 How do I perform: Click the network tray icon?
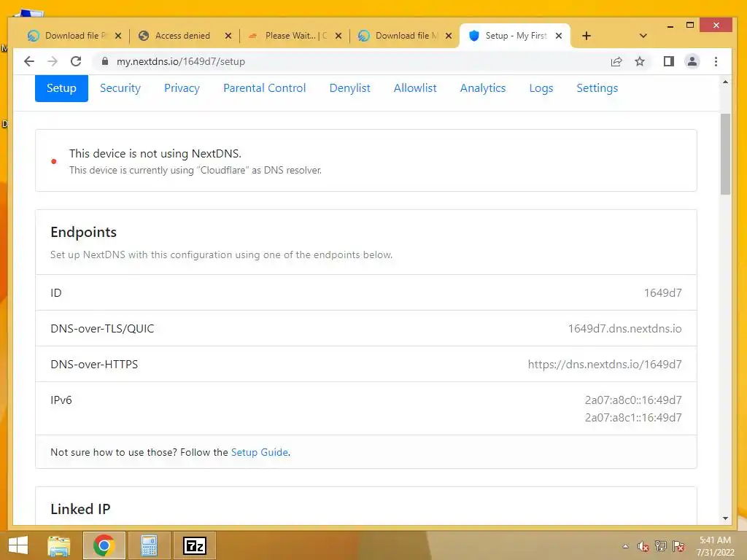(661, 546)
